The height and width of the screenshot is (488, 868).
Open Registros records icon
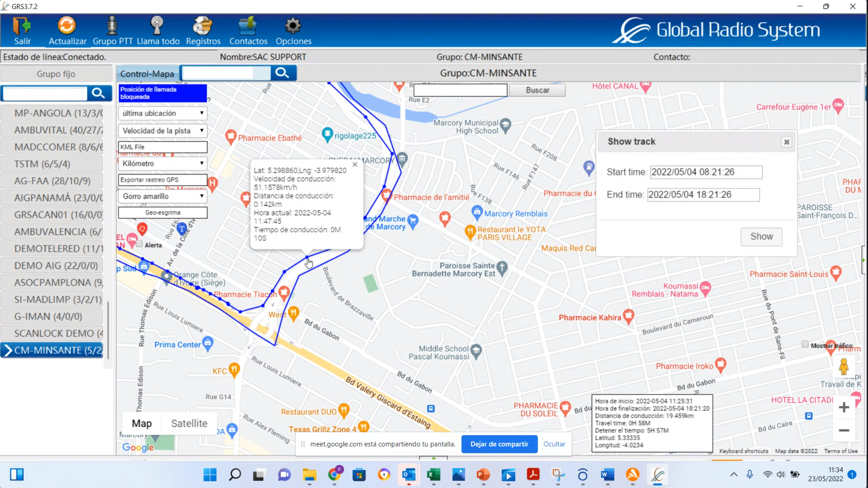203,25
